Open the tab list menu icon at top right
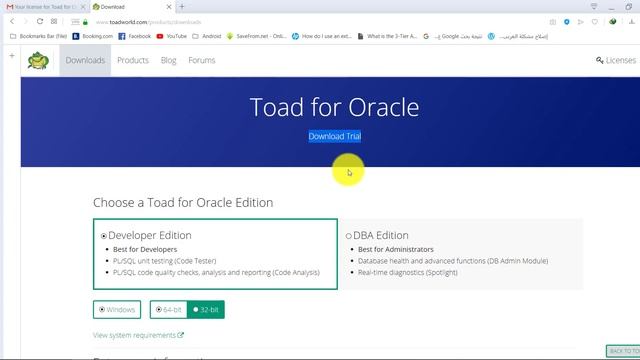Viewport: 640px width, 360px height. click(x=594, y=7)
